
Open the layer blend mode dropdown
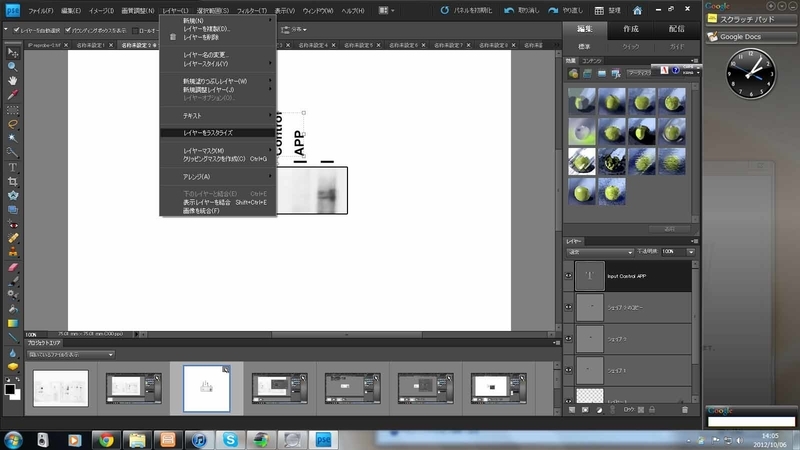(x=600, y=252)
